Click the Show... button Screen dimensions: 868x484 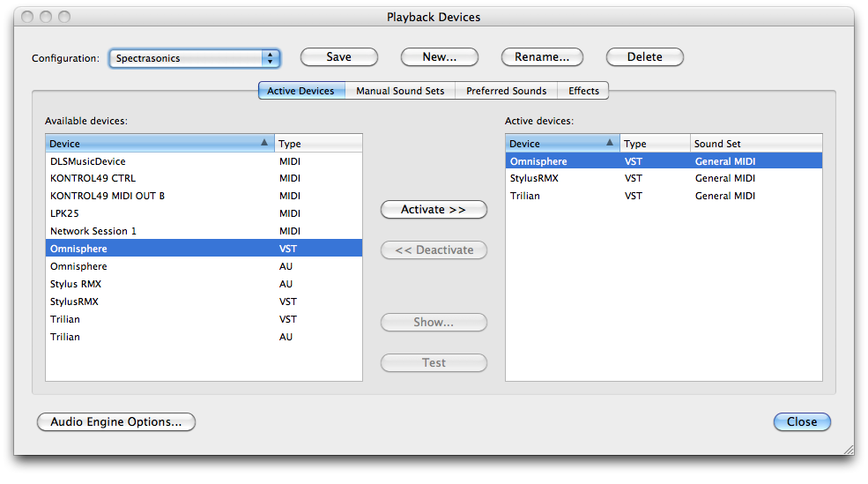[x=434, y=323]
